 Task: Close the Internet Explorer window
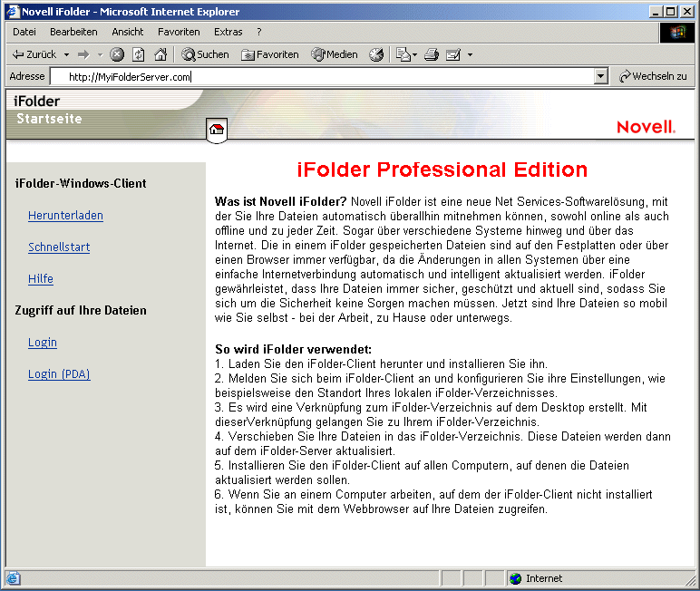687,12
